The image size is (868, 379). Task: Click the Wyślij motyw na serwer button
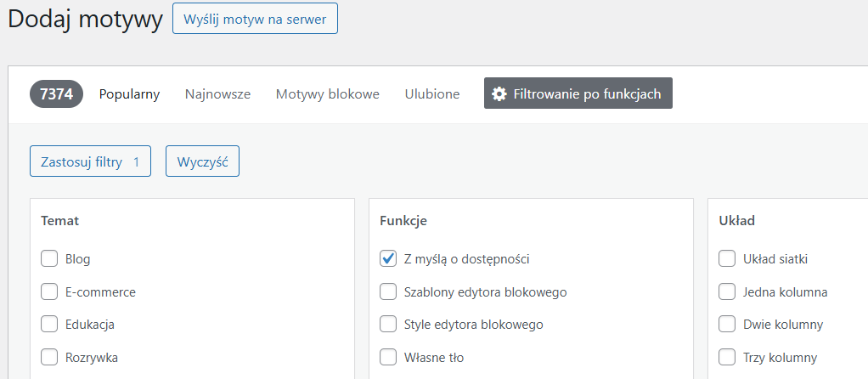click(255, 19)
